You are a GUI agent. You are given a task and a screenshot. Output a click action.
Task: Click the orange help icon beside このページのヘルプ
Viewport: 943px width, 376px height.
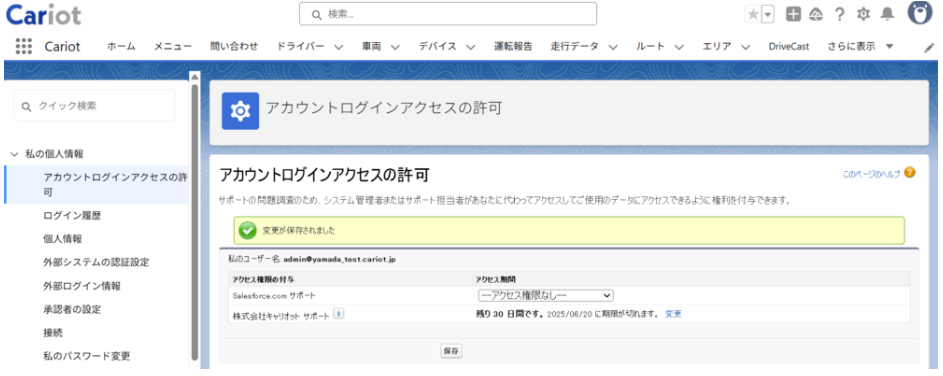coord(910,173)
